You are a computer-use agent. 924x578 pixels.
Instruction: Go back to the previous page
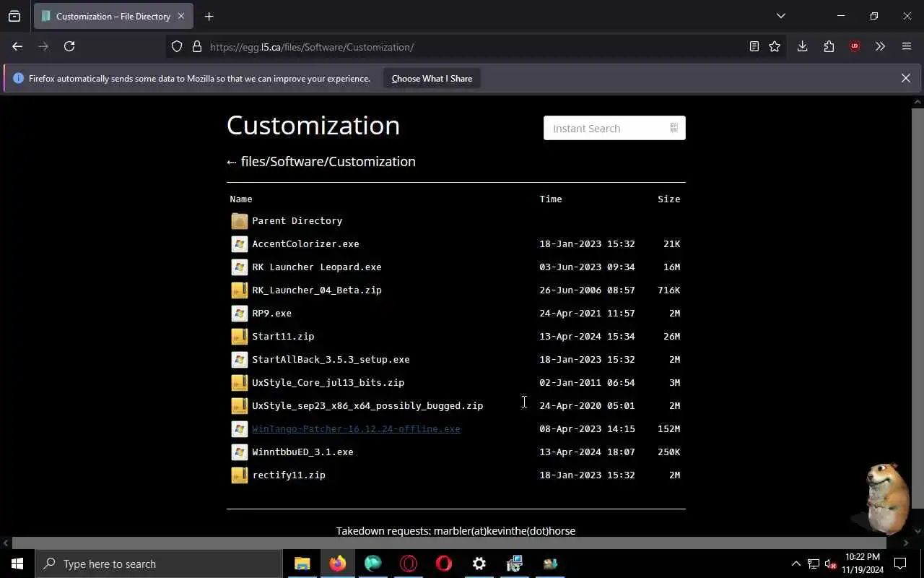(x=17, y=46)
